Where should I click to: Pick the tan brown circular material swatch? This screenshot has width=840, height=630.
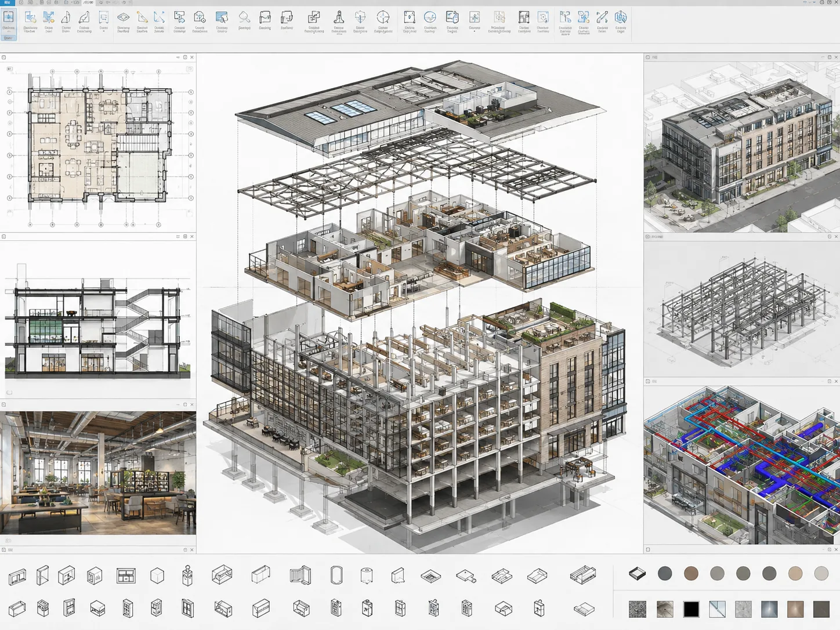(x=691, y=574)
